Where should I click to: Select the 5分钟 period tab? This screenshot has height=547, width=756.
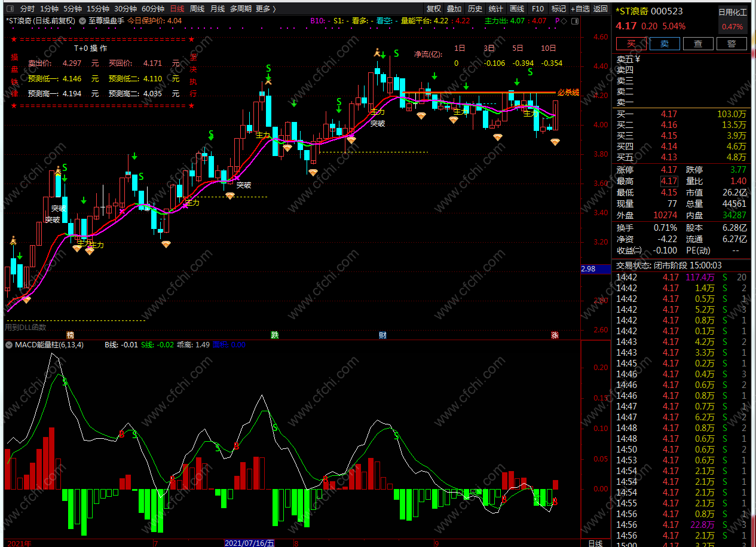pyautogui.click(x=72, y=9)
